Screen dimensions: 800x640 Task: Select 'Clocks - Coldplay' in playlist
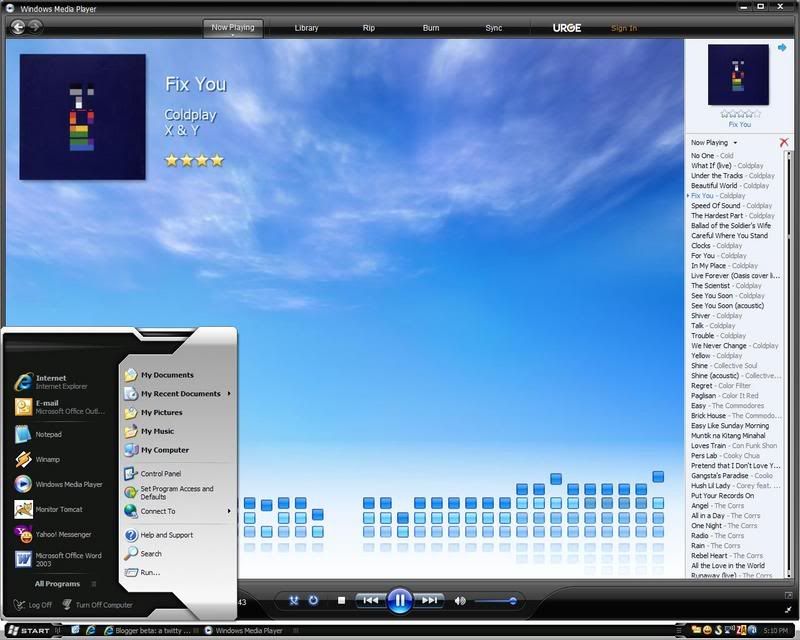pos(716,245)
